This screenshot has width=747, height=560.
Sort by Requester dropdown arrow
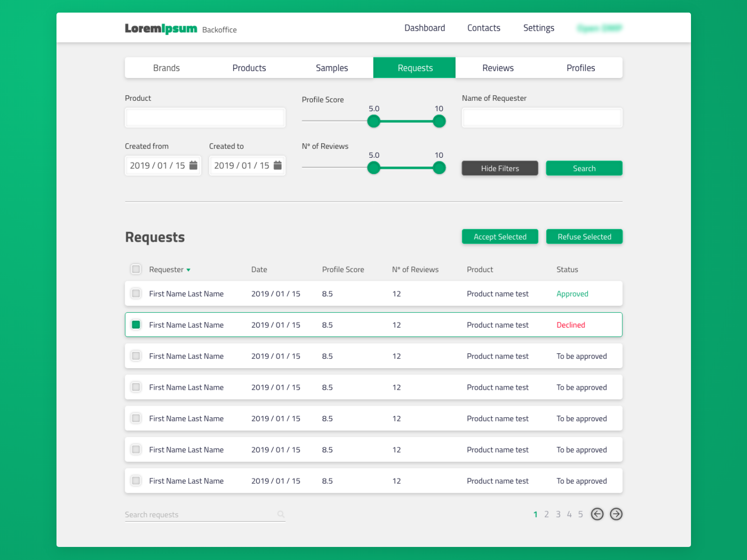pos(188,270)
